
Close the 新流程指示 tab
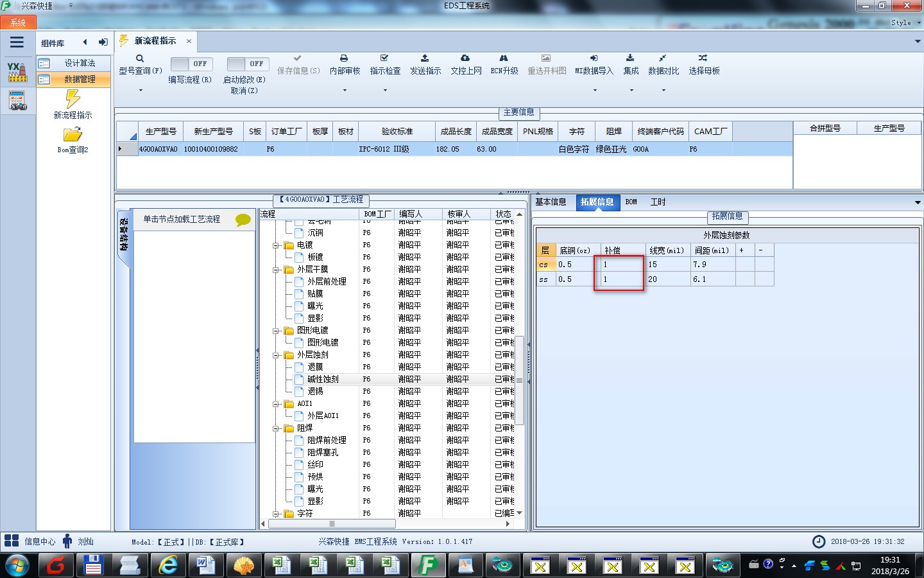point(189,41)
